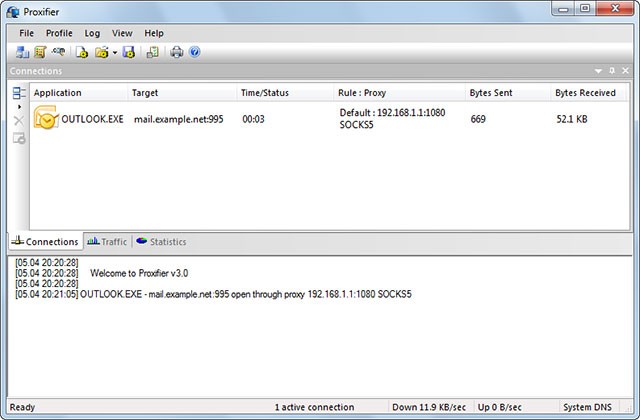The height and width of the screenshot is (420, 640).
Task: Click the blue Help question mark icon
Action: point(195,52)
